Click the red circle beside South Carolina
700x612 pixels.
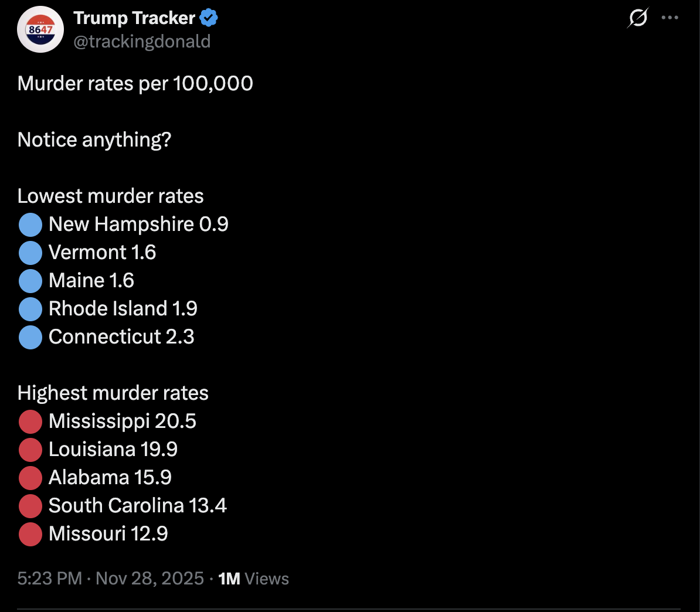click(30, 506)
